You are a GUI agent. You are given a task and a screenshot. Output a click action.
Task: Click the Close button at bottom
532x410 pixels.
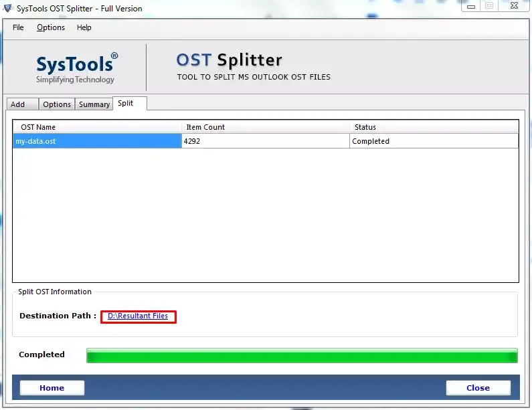click(x=478, y=388)
